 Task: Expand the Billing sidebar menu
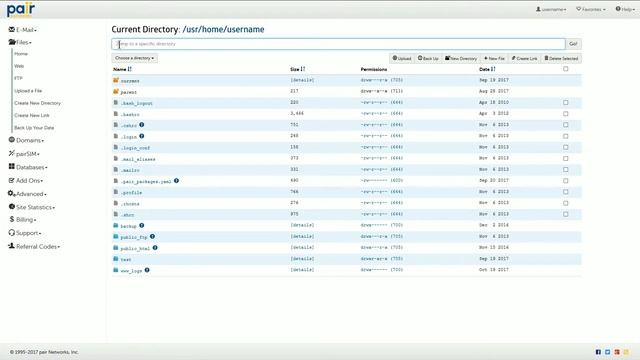23,220
